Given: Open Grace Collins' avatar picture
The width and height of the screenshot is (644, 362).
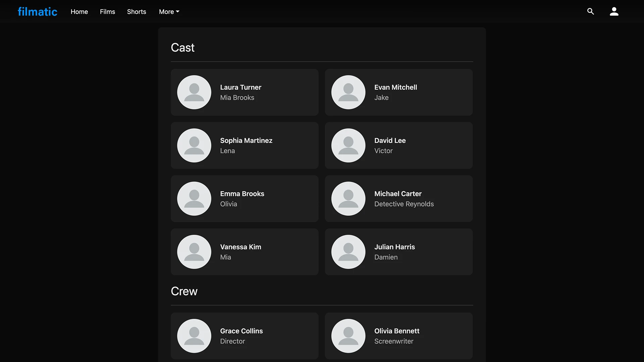Looking at the screenshot, I should point(194,336).
